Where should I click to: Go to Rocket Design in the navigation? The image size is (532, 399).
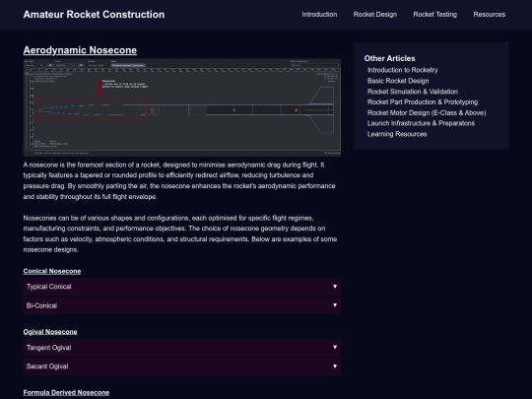[375, 14]
